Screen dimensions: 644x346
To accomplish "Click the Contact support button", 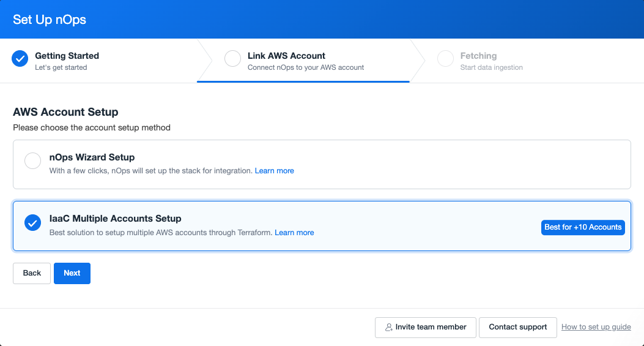I will click(x=518, y=328).
